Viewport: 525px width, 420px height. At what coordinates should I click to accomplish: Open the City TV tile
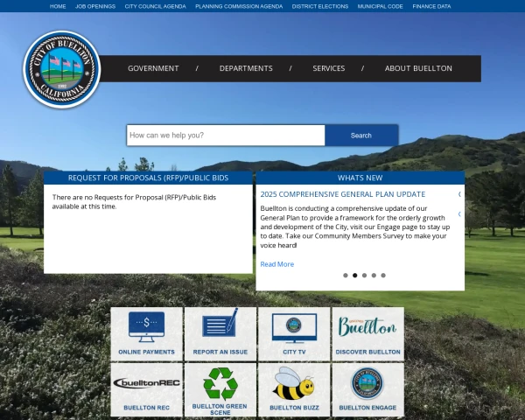pyautogui.click(x=294, y=334)
